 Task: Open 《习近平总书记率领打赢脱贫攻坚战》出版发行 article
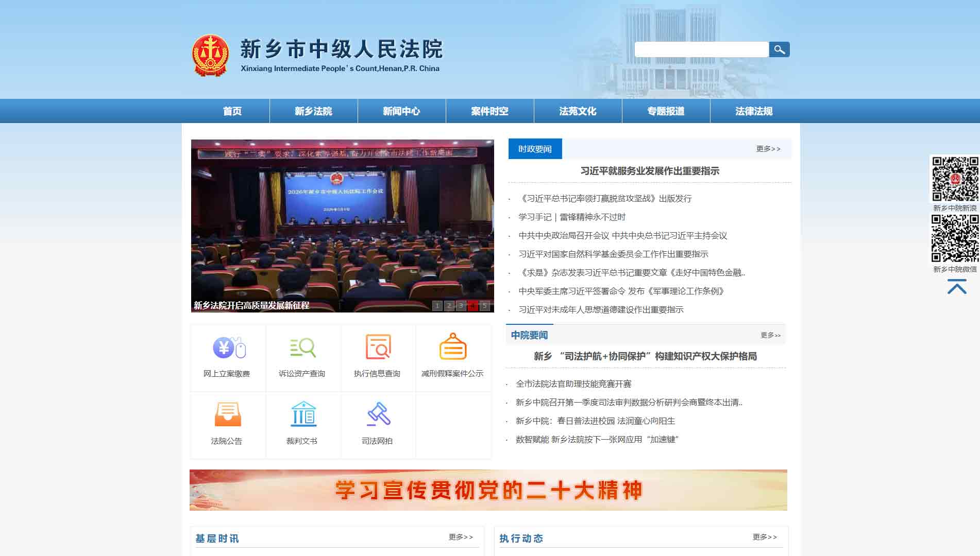pos(605,199)
